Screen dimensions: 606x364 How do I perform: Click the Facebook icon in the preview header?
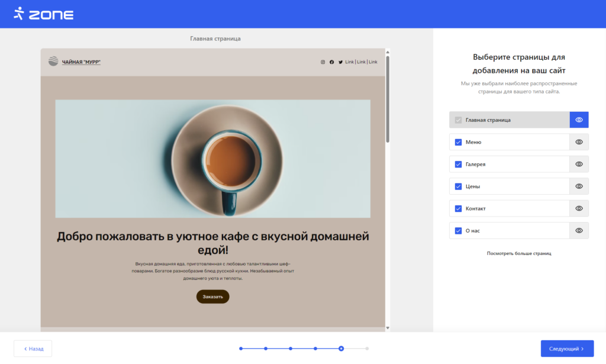[330, 62]
